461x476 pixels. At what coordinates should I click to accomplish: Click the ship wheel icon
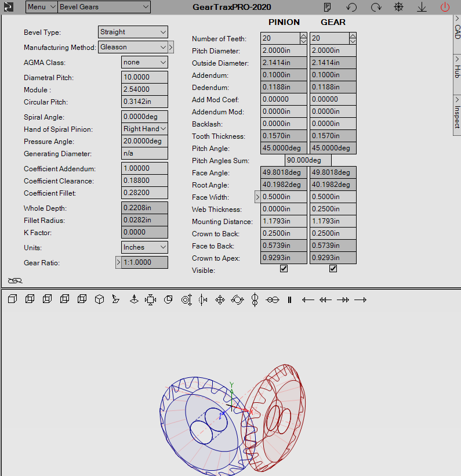click(398, 7)
